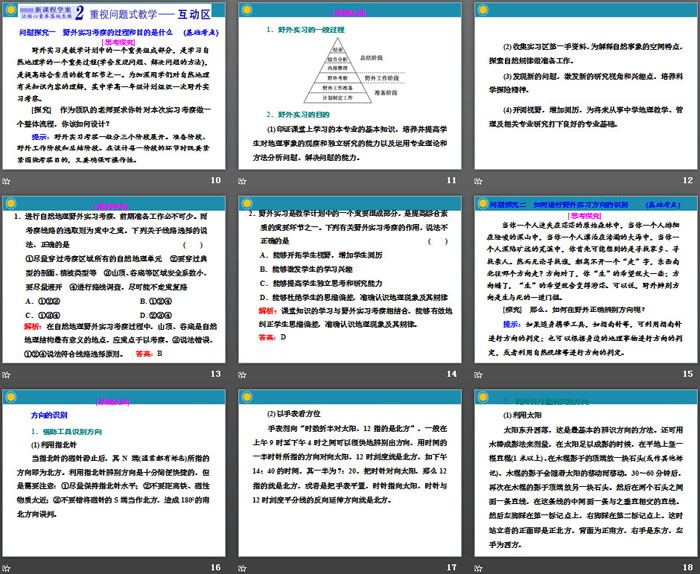Click answer 'D' text on slide 14
700x574 pixels.
coord(283,337)
